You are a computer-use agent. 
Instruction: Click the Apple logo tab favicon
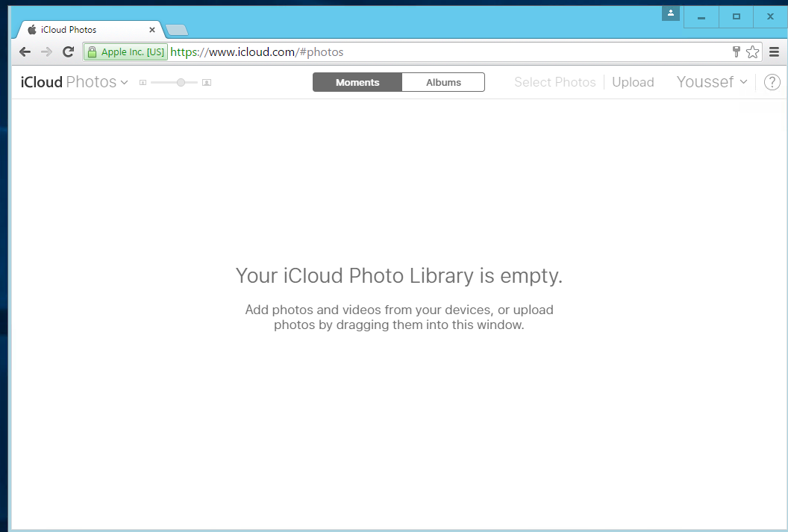[x=32, y=30]
